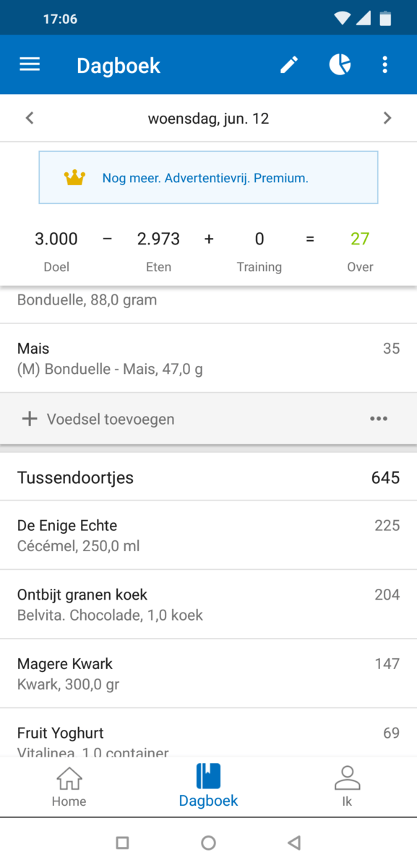The width and height of the screenshot is (417, 868).
Task: Go to the previous day with the left chevron
Action: click(x=29, y=117)
